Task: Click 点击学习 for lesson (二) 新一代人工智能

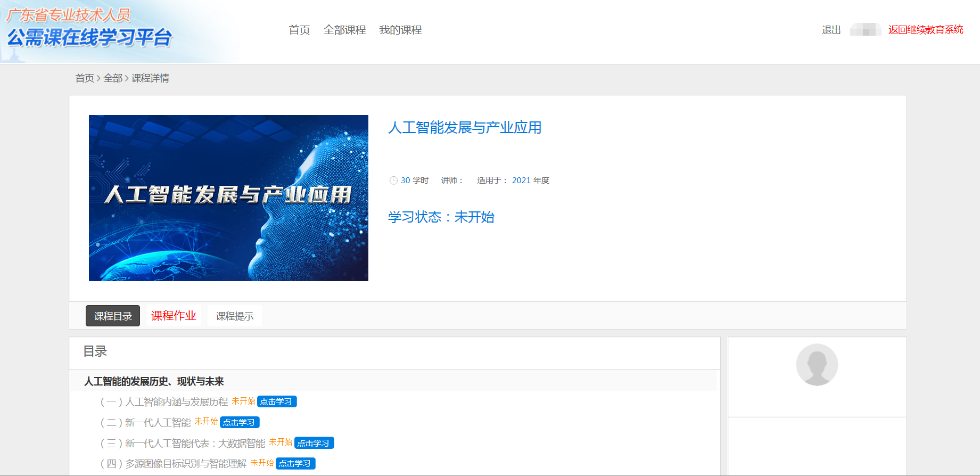Action: pyautogui.click(x=240, y=423)
